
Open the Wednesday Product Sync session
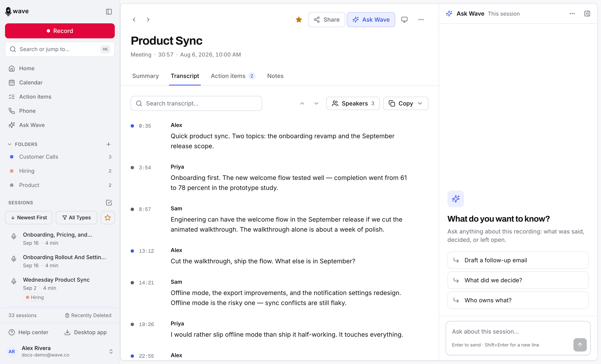[x=60, y=288]
